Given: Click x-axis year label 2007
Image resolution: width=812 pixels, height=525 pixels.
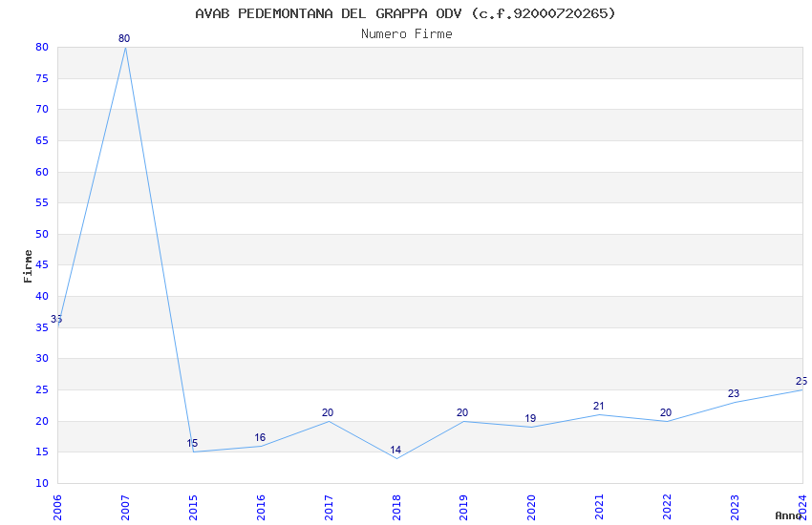Looking at the screenshot, I should point(125,508).
